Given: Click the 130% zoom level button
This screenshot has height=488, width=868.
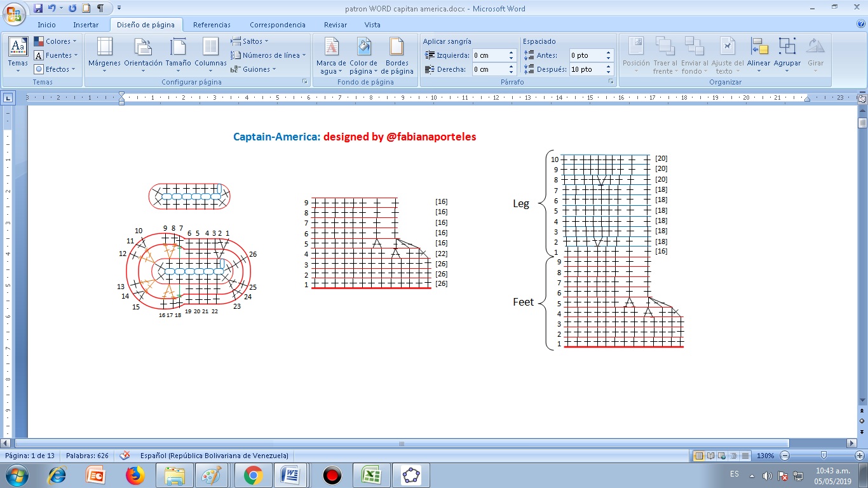Looking at the screenshot, I should 765,456.
